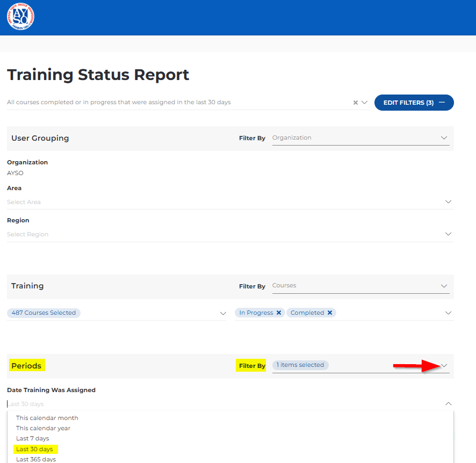Expand the 487 Courses Selected list

coord(223,313)
